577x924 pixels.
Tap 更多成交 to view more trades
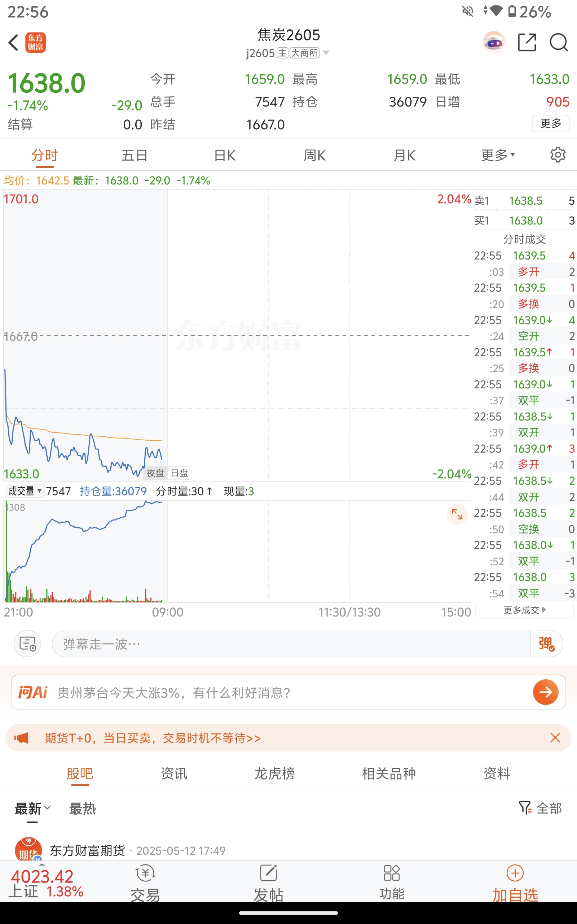point(524,610)
